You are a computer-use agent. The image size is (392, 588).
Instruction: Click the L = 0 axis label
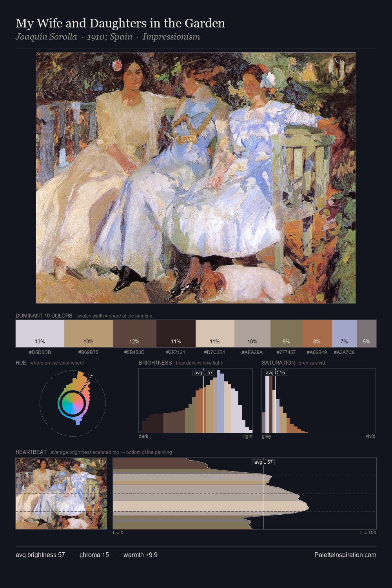(118, 533)
